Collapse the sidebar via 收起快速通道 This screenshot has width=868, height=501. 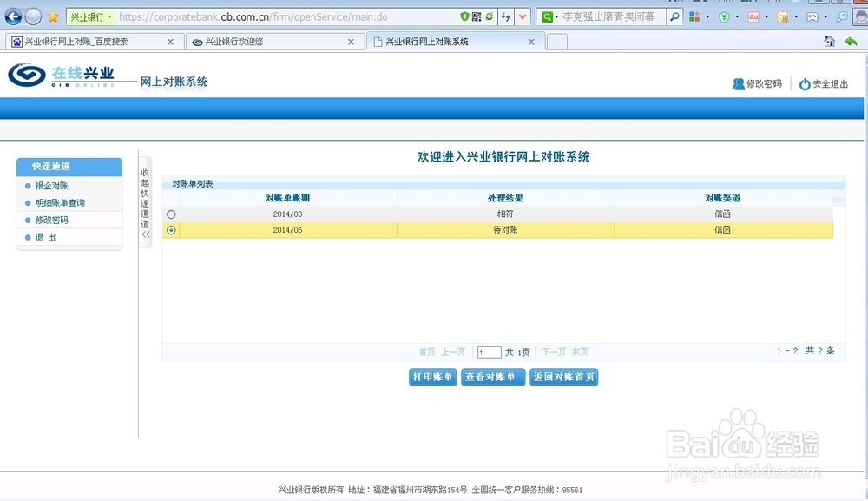[x=145, y=203]
